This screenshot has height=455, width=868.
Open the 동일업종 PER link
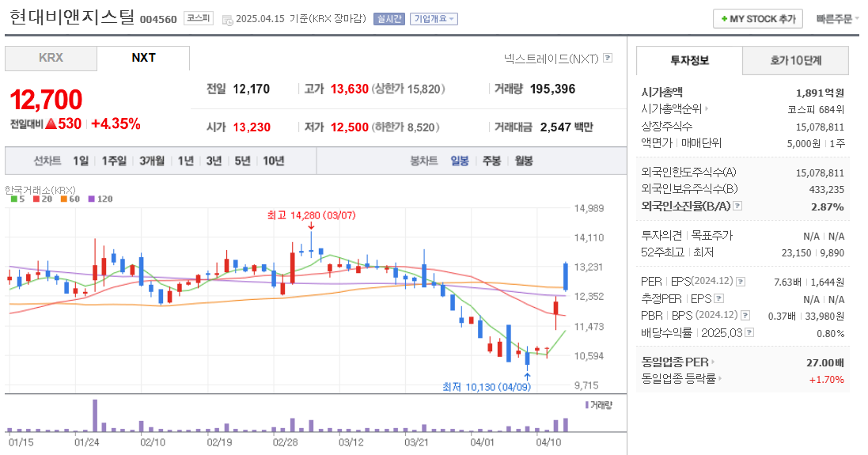click(x=677, y=362)
